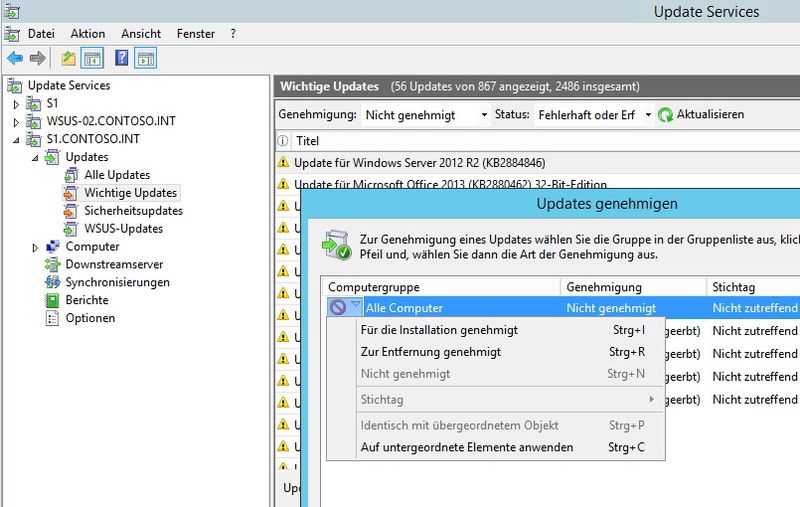The height and width of the screenshot is (507, 800).
Task: Click the info column header icon
Action: (x=282, y=141)
